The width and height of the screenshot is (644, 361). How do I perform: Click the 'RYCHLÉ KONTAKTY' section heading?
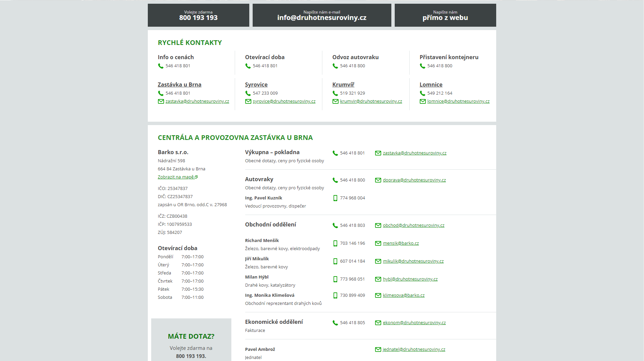(x=190, y=43)
